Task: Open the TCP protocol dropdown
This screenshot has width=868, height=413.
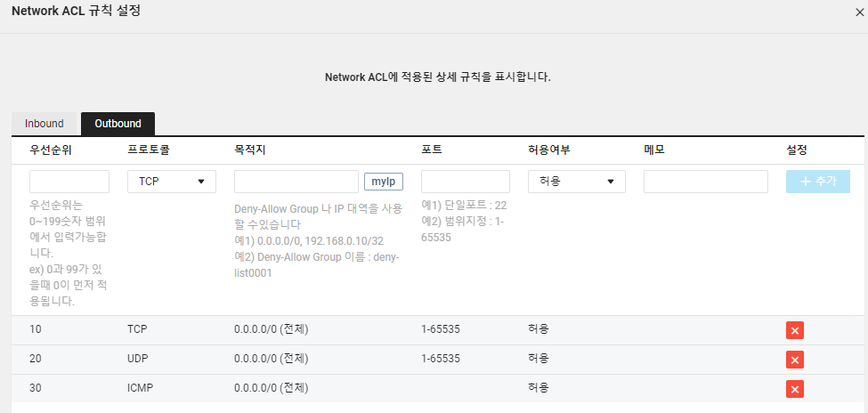Action: 172,182
